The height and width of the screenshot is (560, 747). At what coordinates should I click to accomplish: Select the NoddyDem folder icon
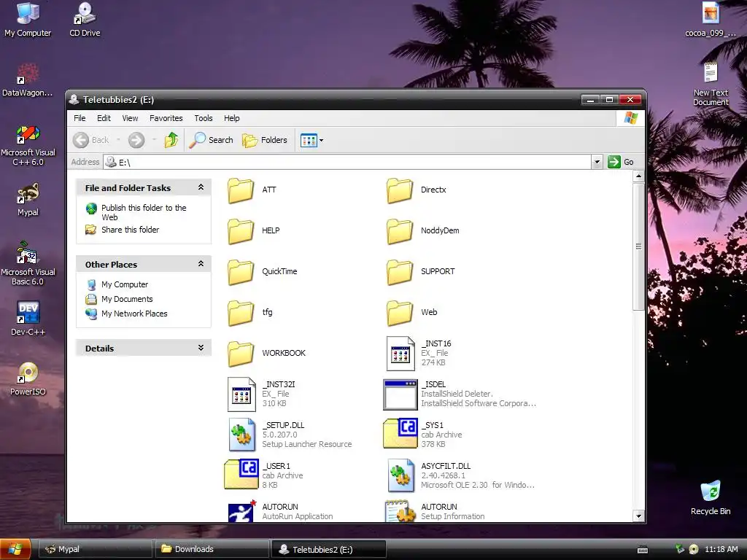[399, 231]
